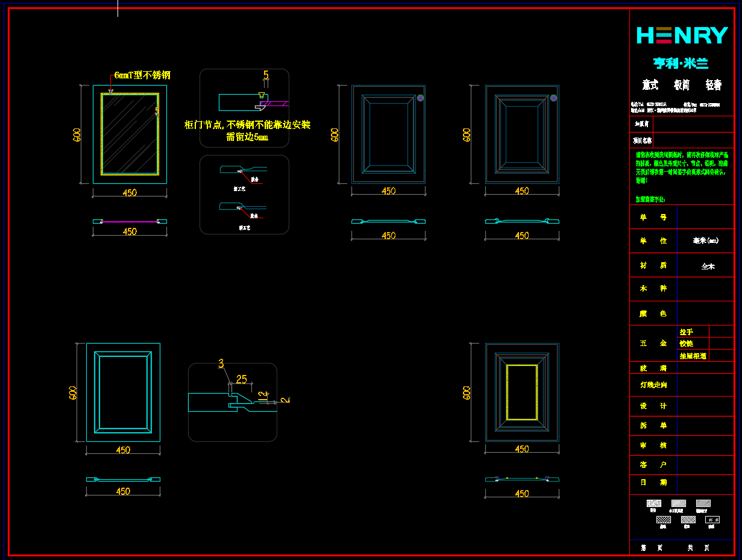Select the 600 height dimension of bottom-left door

[x=73, y=392]
